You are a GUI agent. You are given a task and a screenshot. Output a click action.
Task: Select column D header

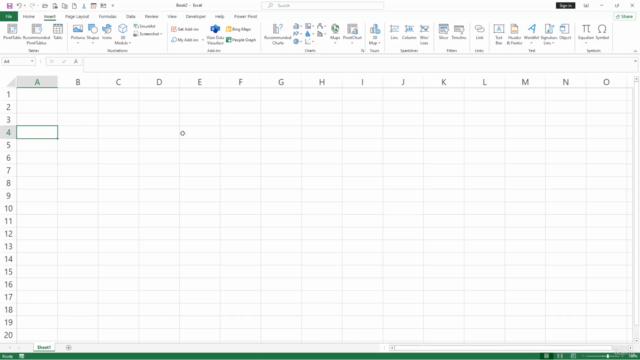tap(159, 82)
